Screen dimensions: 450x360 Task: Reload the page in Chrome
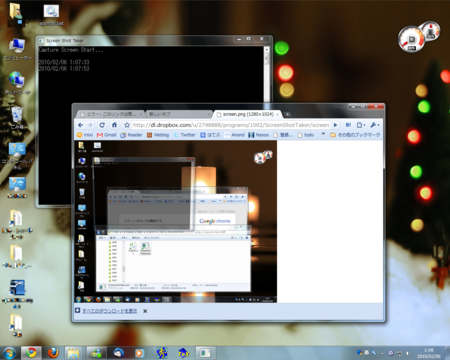pos(102,125)
